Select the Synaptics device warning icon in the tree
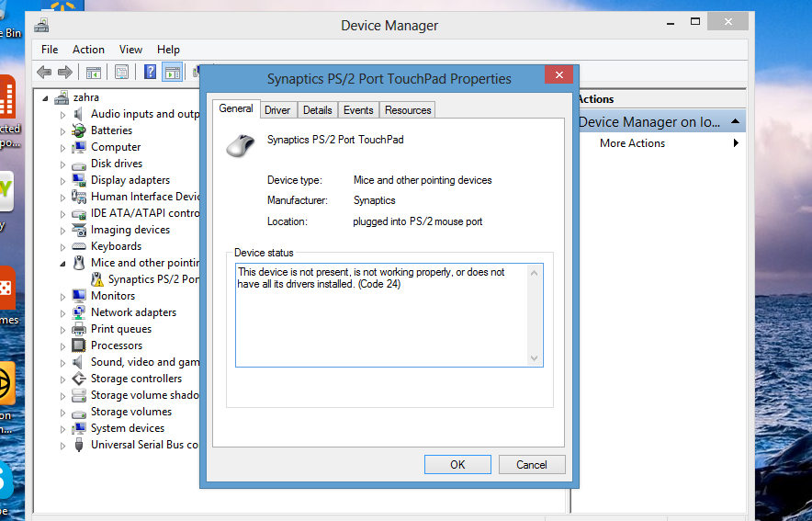This screenshot has height=521, width=812. pyautogui.click(x=97, y=279)
